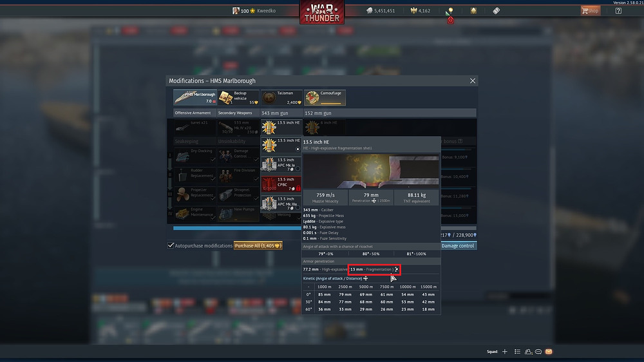Click the 0.001 s Fuze Delay line

(x=320, y=233)
